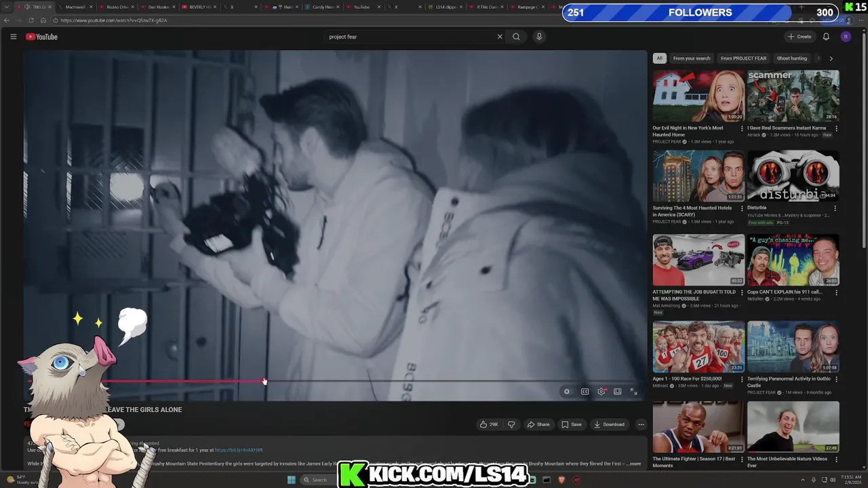Click the Share button
The height and width of the screenshot is (488, 868).
tap(538, 424)
